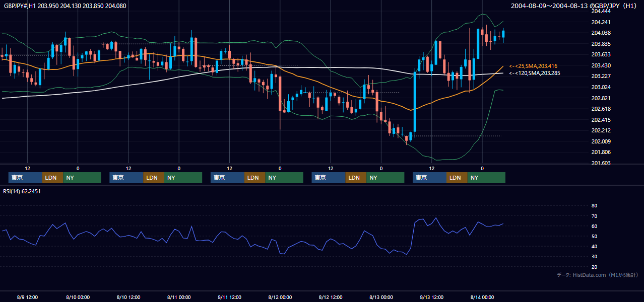Select the 202.212 axis value

click(x=602, y=131)
